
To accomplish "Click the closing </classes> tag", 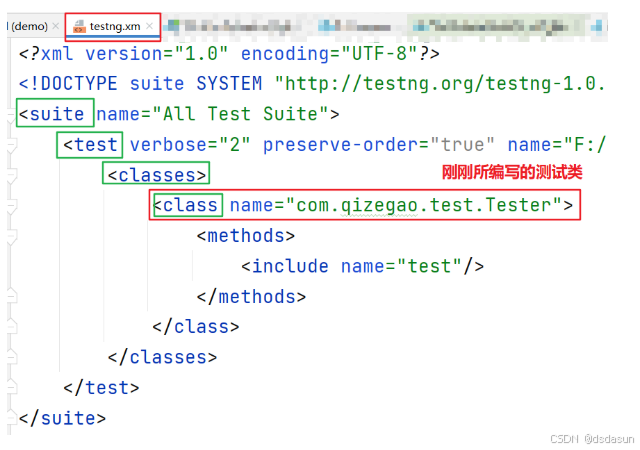I will pos(162,357).
